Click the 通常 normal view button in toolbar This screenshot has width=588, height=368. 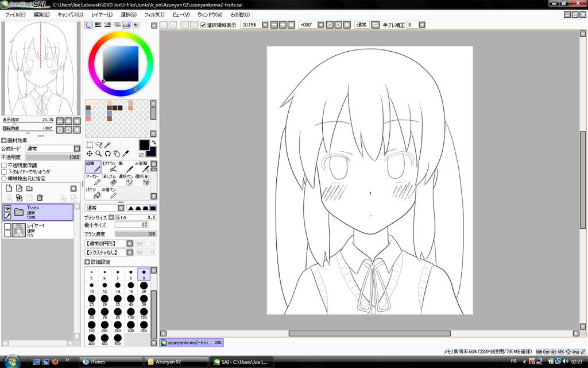click(x=362, y=25)
